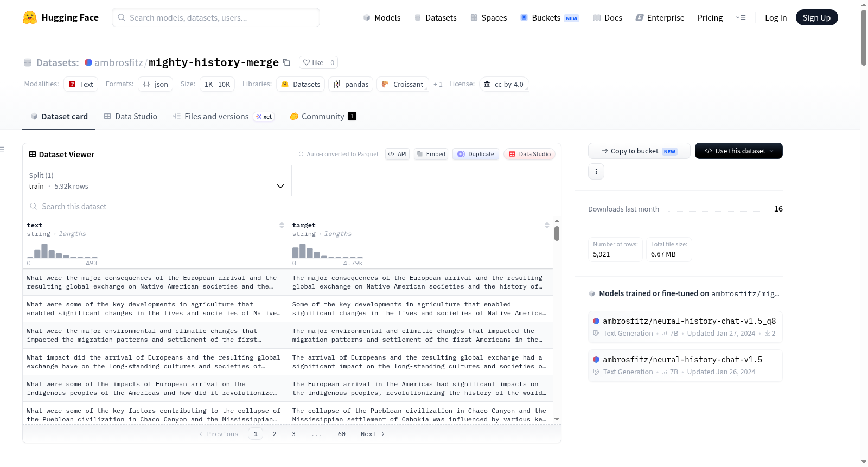Click the mighty-history-merge dataset title
Image resolution: width=868 pixels, height=467 pixels.
pyautogui.click(x=214, y=62)
